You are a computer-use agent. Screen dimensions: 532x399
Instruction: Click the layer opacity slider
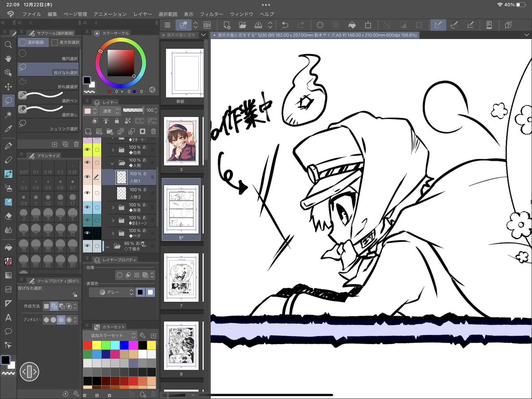click(x=133, y=110)
